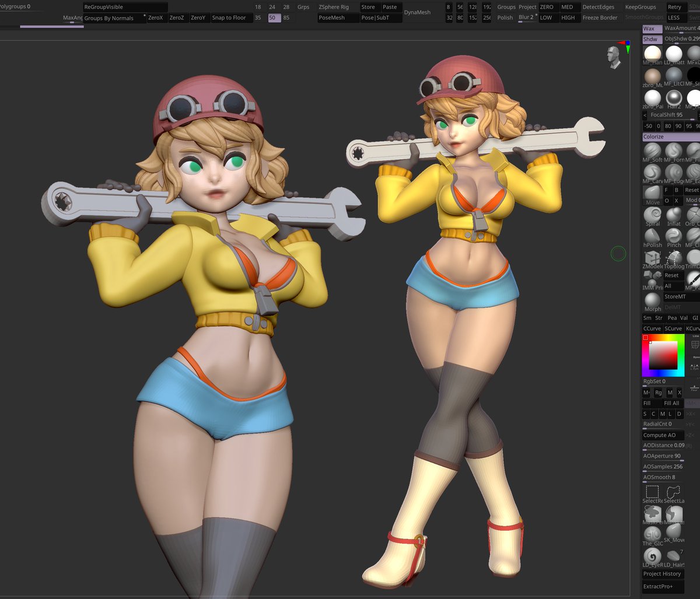Toggle the Blur 2 option
The height and width of the screenshot is (599, 700).
526,17
